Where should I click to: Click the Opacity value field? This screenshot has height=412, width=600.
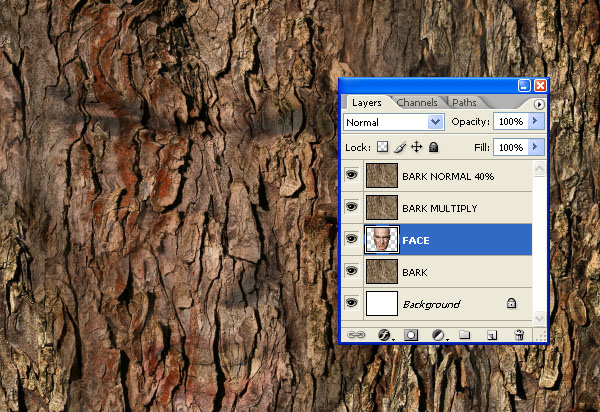pos(511,121)
